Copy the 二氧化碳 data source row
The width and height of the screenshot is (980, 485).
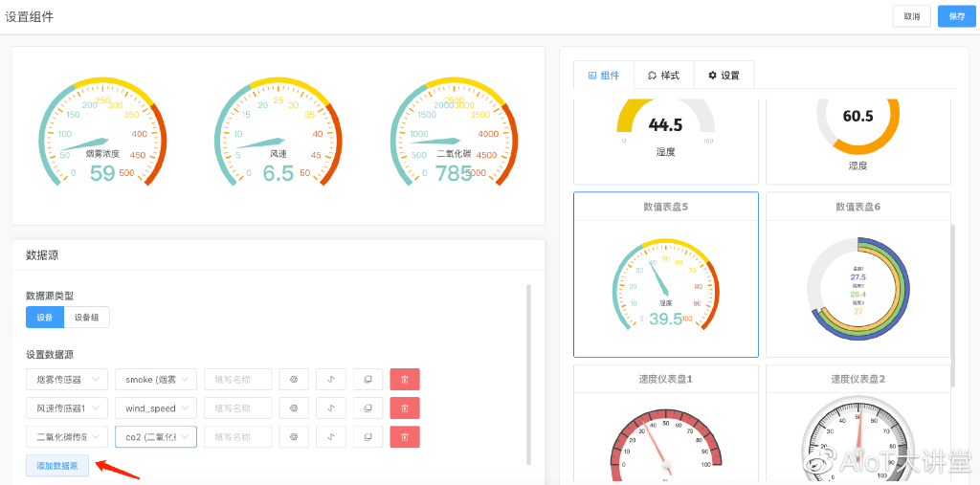(x=368, y=437)
